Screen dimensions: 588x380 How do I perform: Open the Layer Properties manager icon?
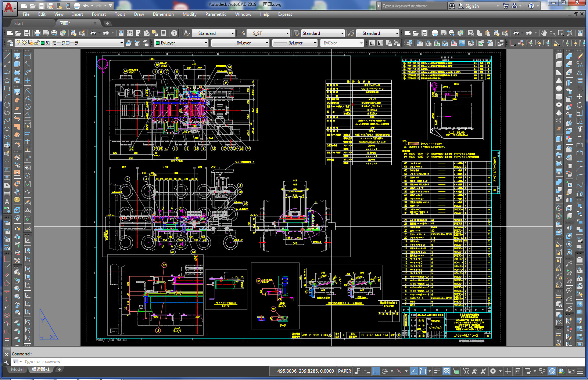[10, 43]
